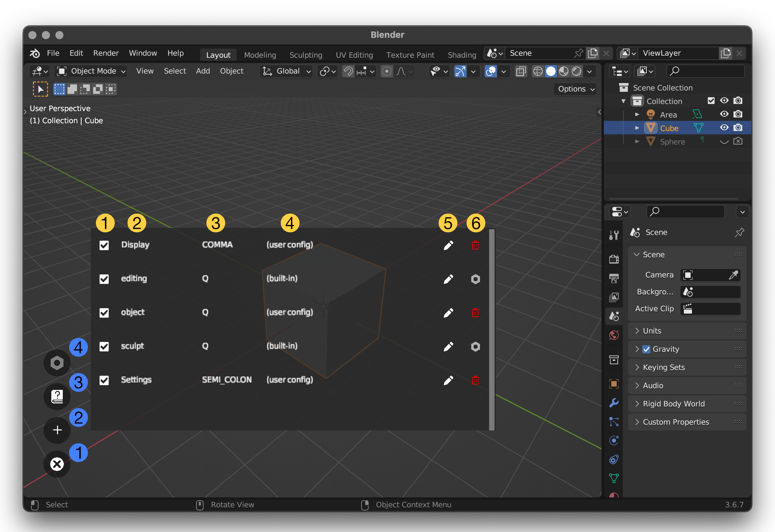Image resolution: width=775 pixels, height=532 pixels.
Task: Open the Modifiers properties wrench icon
Action: [614, 402]
